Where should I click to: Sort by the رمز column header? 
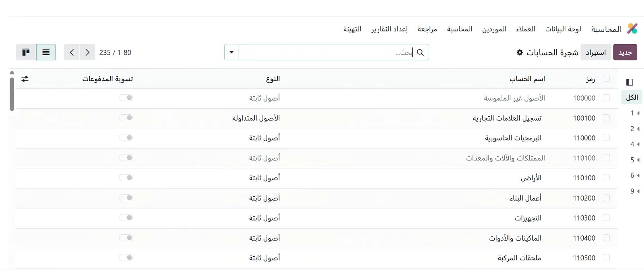click(590, 79)
